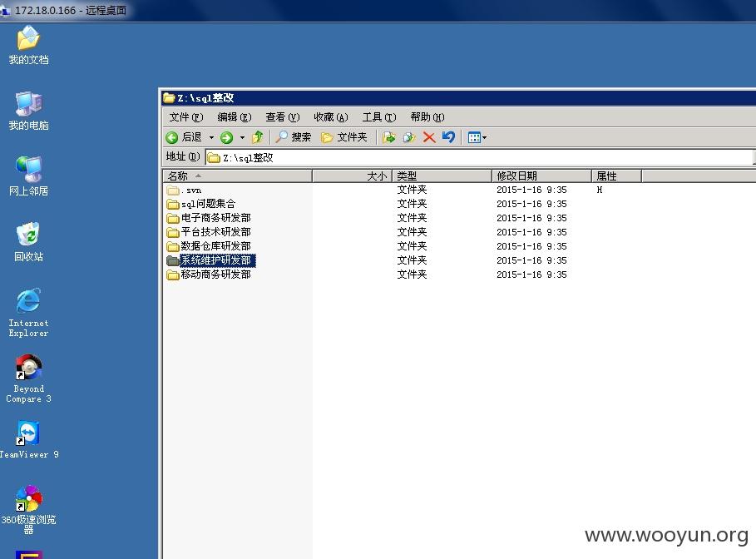756x559 pixels.
Task: Open the Back history dropdown arrow
Action: click(211, 137)
